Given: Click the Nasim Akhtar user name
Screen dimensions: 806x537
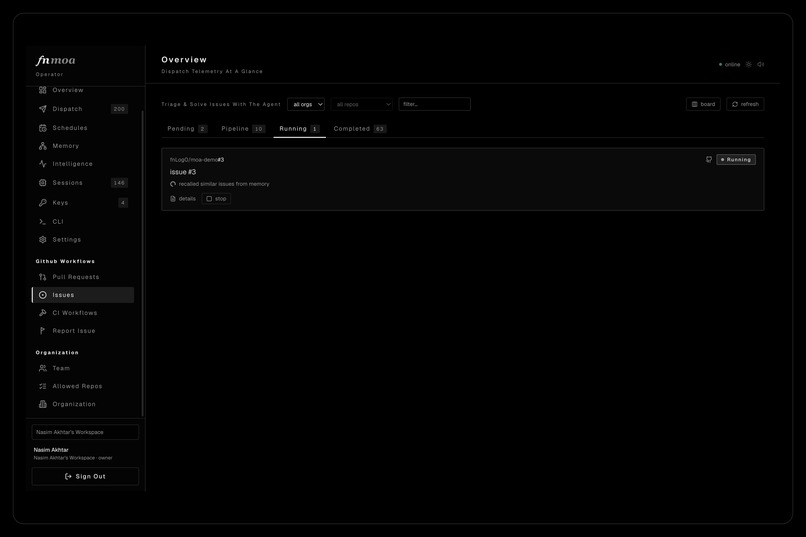Looking at the screenshot, I should tap(51, 450).
